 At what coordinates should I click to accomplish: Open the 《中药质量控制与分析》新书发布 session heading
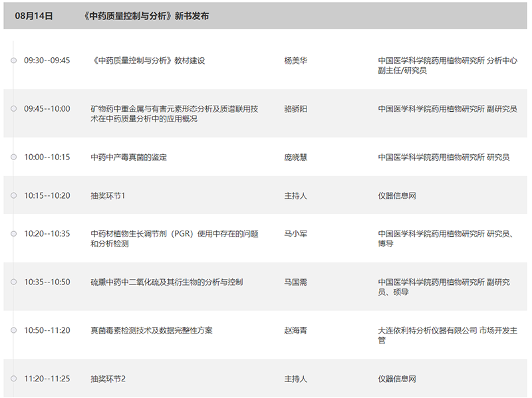coord(147,16)
